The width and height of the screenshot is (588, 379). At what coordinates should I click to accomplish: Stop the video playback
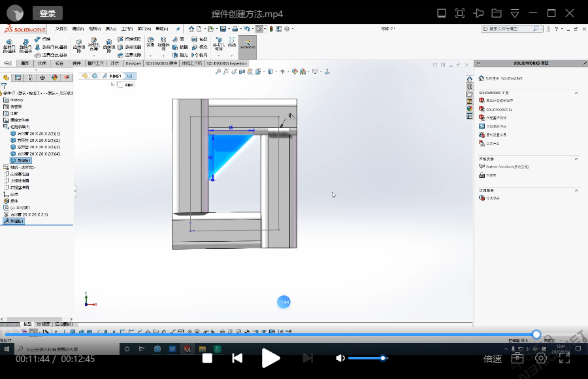pyautogui.click(x=207, y=358)
